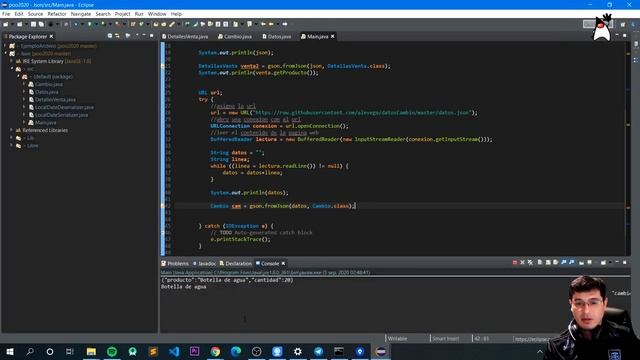This screenshot has width=640, height=360.
Task: Toggle Pin Console in the Console toolbar
Action: pyautogui.click(x=581, y=262)
